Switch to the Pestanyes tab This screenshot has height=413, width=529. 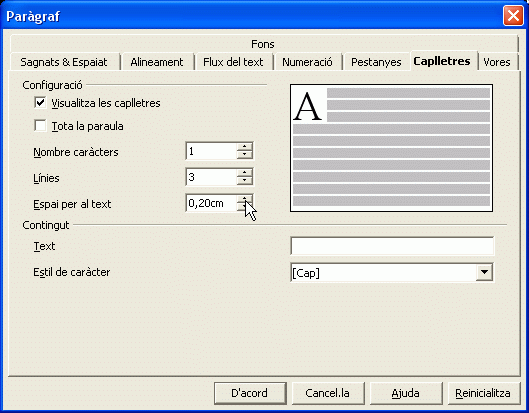tap(376, 62)
